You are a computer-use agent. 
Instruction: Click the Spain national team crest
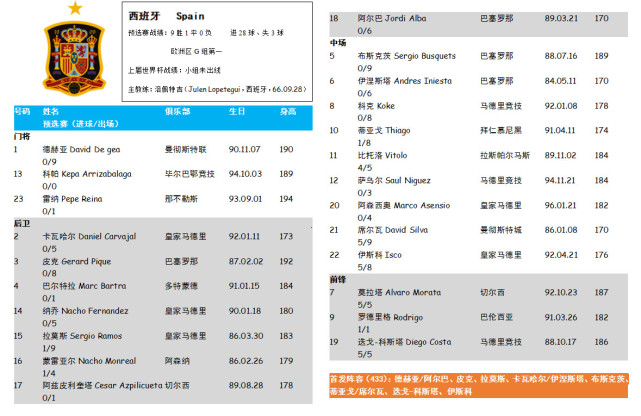click(x=74, y=58)
